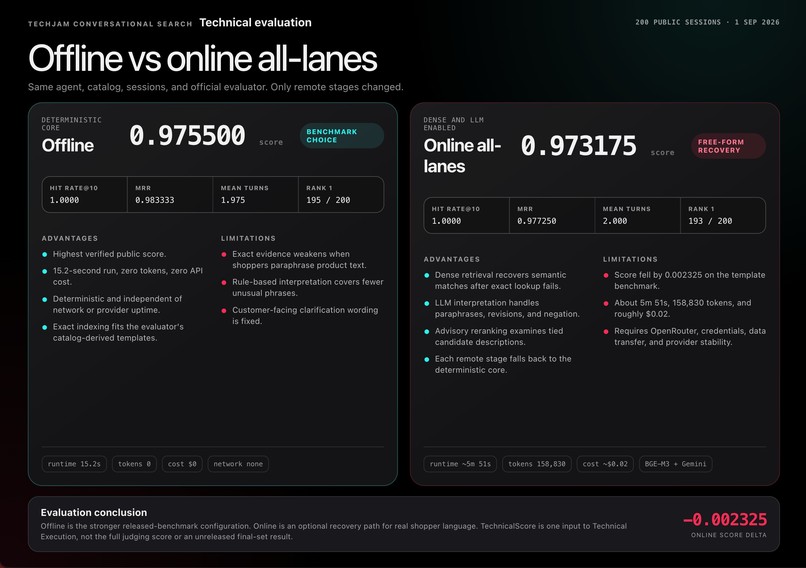The width and height of the screenshot is (806, 568).
Task: Click the DETERMINISTIC CORE label
Action: (71, 124)
